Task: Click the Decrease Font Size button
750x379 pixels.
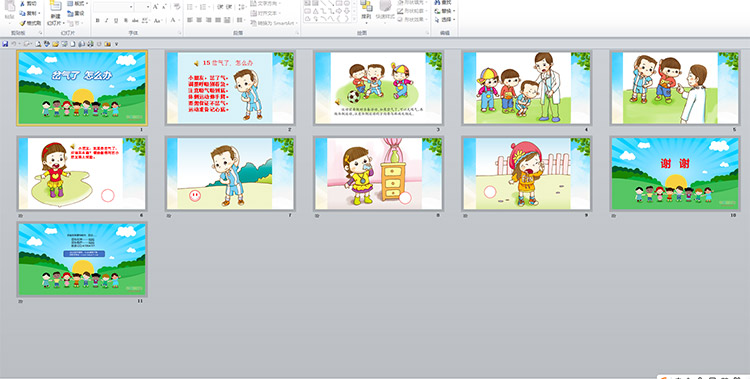Action: tap(165, 7)
